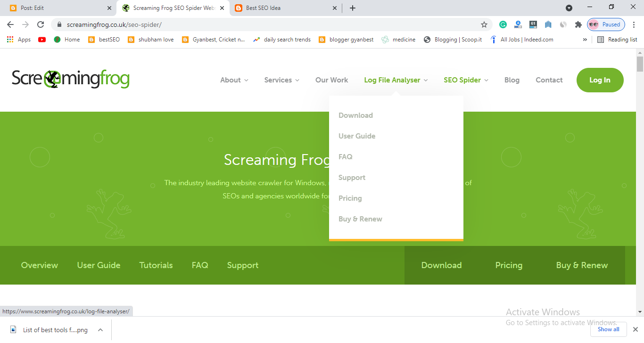The image size is (644, 343).
Task: Click Buy & Renew in the dark green bar
Action: [582, 265]
